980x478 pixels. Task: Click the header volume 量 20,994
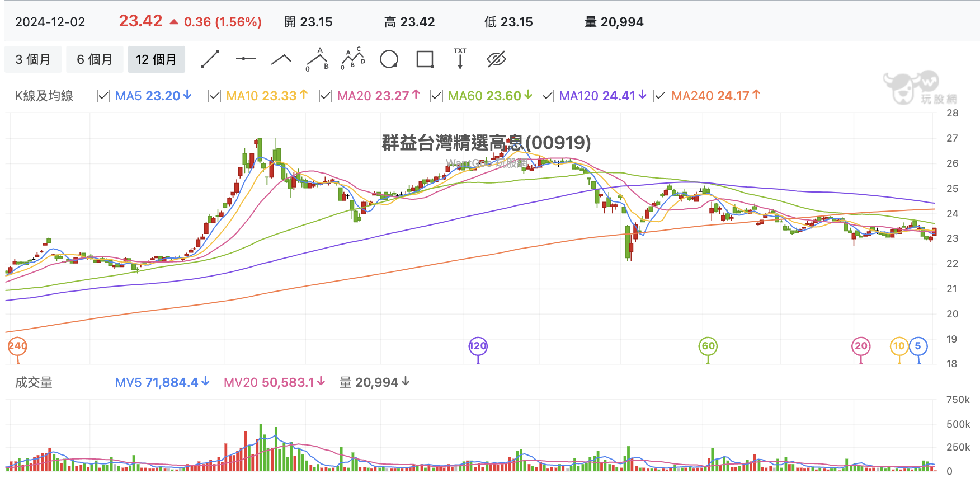(x=614, y=22)
